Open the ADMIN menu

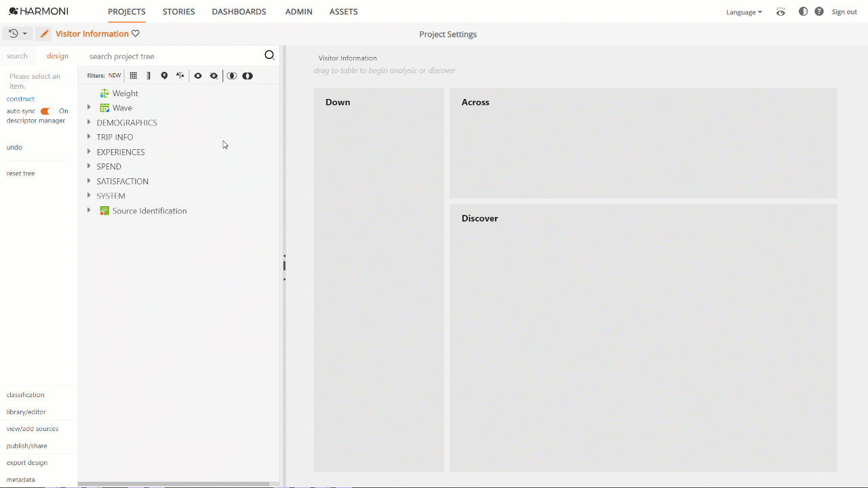[x=298, y=12]
